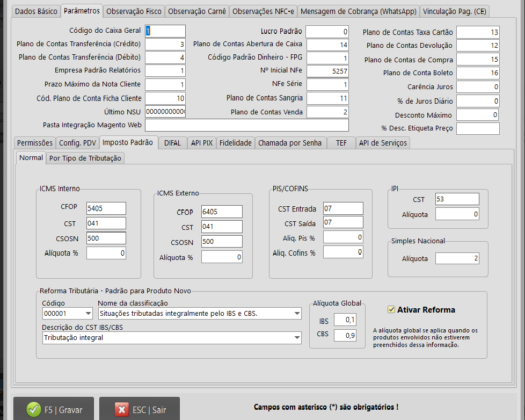The width and height of the screenshot is (525, 420).
Task: Select the Config. PDV sub-tab
Action: 78,143
